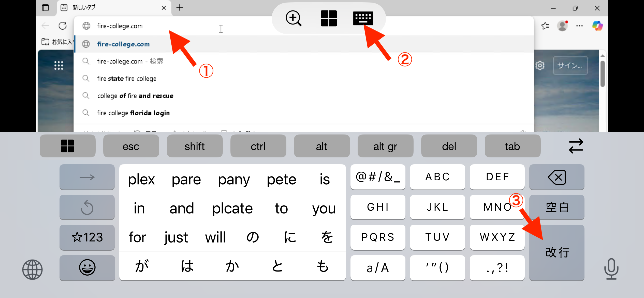
Task: Click the サイン... sign-in button
Action: [x=570, y=65]
